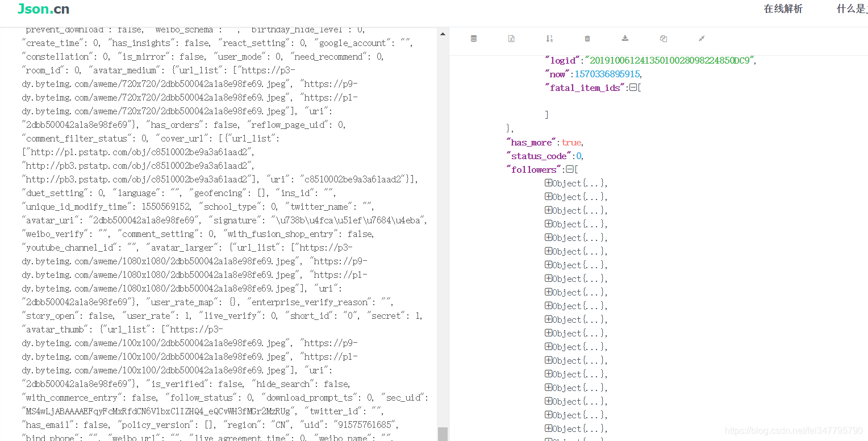Click the "has_more" true value
Screen dimensions: 868x441
[x=571, y=142]
